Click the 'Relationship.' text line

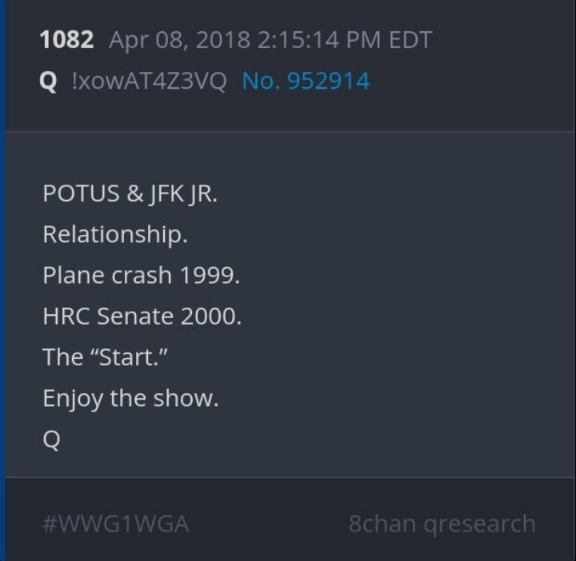coord(115,234)
